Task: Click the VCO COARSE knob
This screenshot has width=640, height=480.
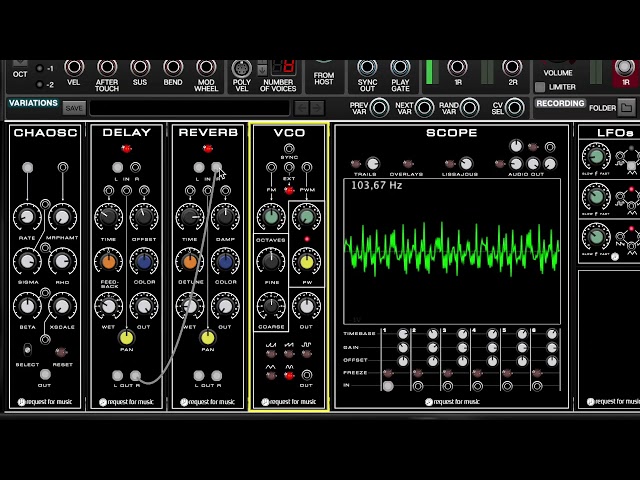Action: [271, 306]
